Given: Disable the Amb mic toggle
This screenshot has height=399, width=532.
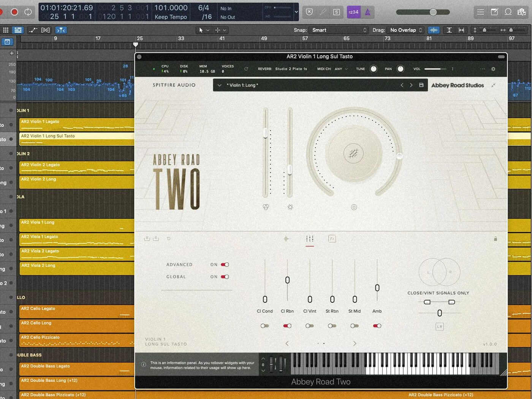Looking at the screenshot, I should [377, 326].
